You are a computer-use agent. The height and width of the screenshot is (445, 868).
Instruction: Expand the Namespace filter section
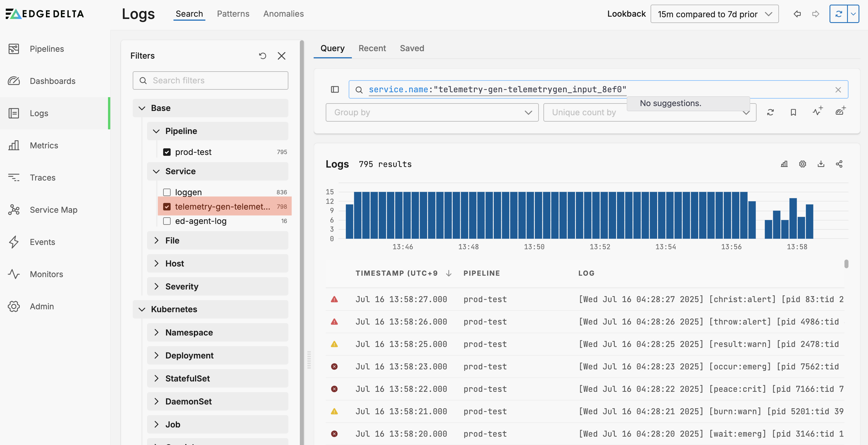217,332
